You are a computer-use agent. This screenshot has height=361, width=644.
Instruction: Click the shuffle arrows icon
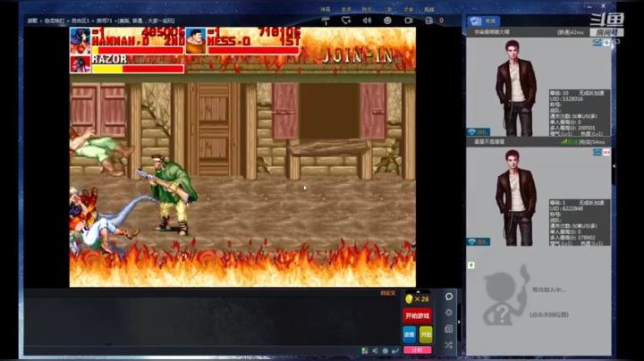coord(449,346)
